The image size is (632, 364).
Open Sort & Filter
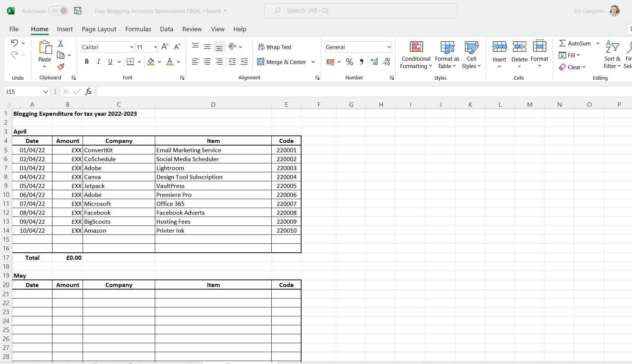[x=612, y=55]
